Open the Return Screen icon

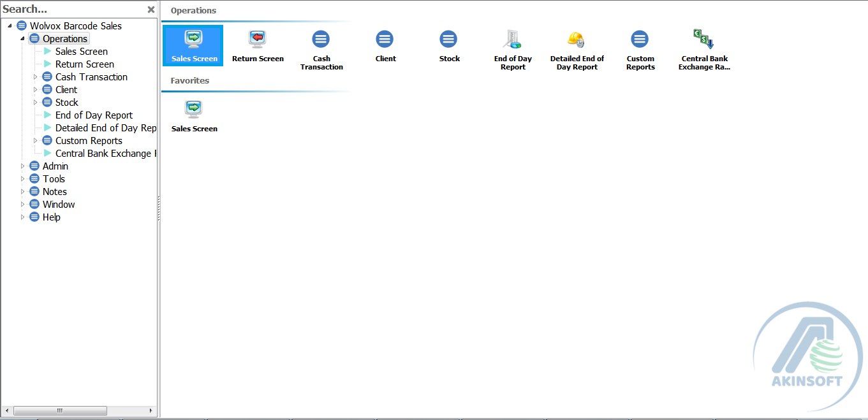click(258, 46)
